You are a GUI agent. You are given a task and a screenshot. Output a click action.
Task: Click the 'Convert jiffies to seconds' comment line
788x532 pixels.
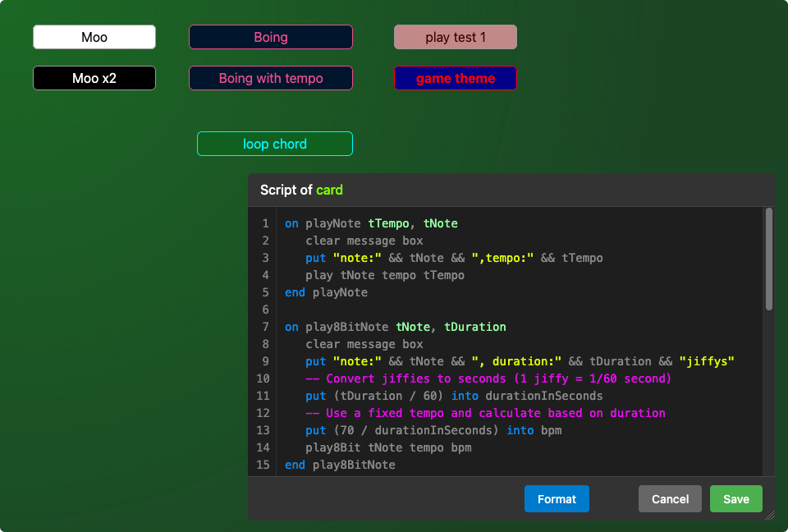tap(488, 378)
